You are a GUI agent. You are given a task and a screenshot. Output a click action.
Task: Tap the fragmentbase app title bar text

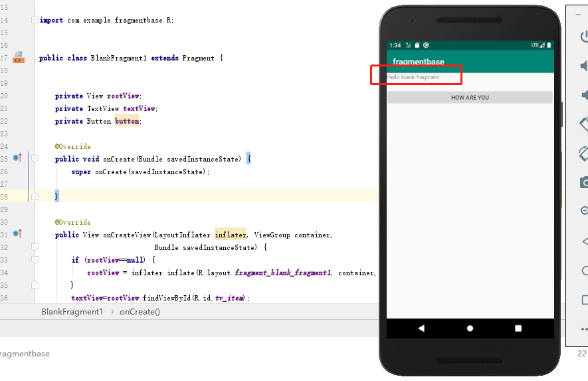419,62
